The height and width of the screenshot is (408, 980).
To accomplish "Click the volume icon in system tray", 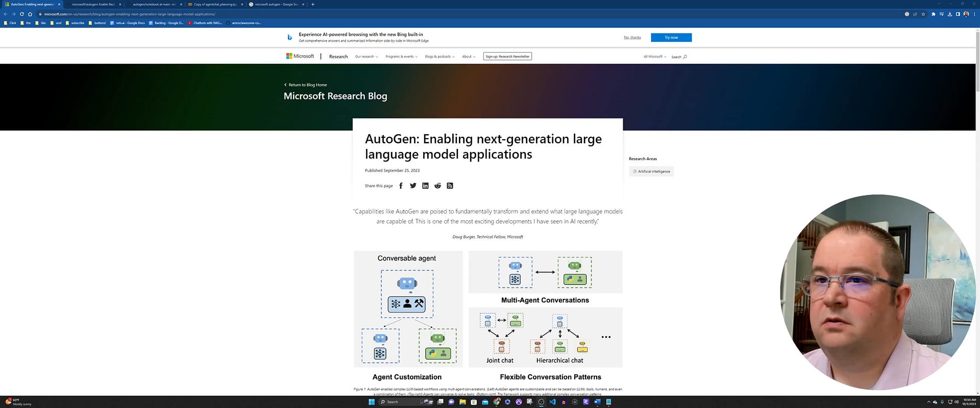I will (957, 402).
